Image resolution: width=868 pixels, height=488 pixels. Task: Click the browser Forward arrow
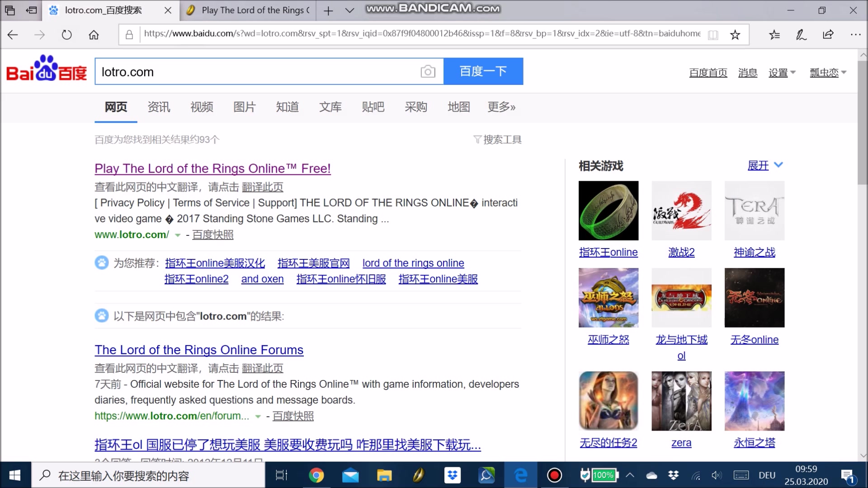pyautogui.click(x=40, y=35)
